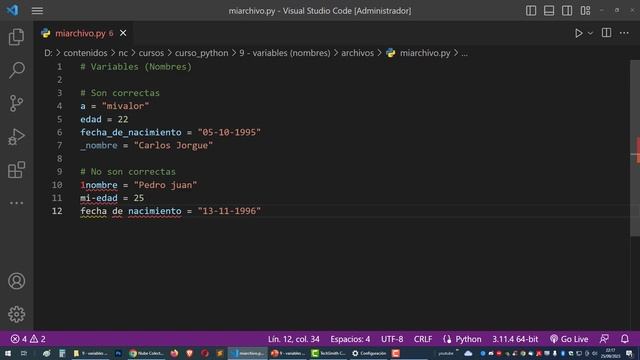Close the miarchivo.py tab
The width and height of the screenshot is (640, 360).
[123, 33]
